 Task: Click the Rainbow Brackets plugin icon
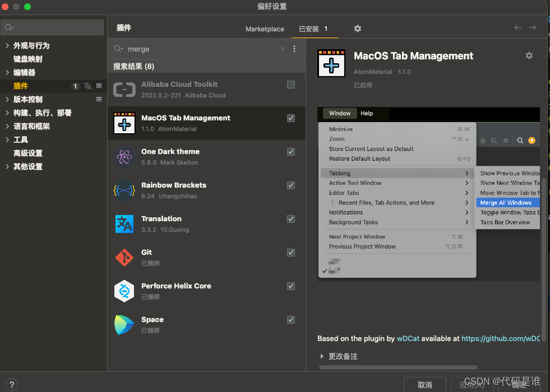coord(124,190)
